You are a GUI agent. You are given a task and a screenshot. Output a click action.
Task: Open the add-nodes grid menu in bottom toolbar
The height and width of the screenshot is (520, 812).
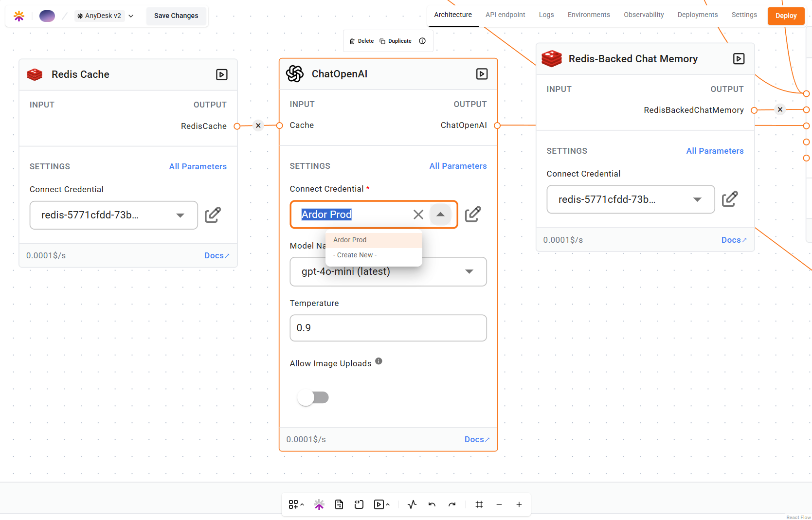296,504
